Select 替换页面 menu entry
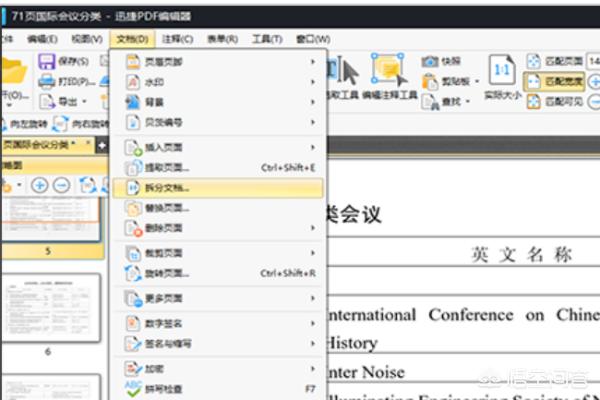Viewport: 600px width, 400px height. click(x=218, y=208)
